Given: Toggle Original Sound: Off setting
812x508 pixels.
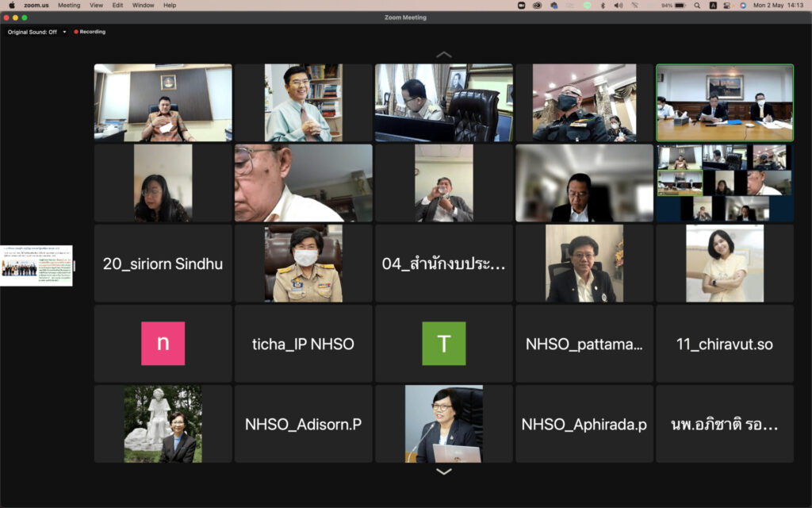Looking at the screenshot, I should (x=32, y=32).
